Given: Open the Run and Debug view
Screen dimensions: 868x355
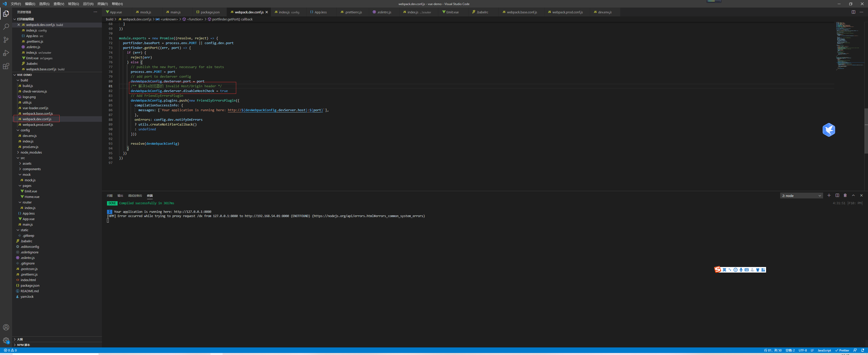Looking at the screenshot, I should (6, 53).
